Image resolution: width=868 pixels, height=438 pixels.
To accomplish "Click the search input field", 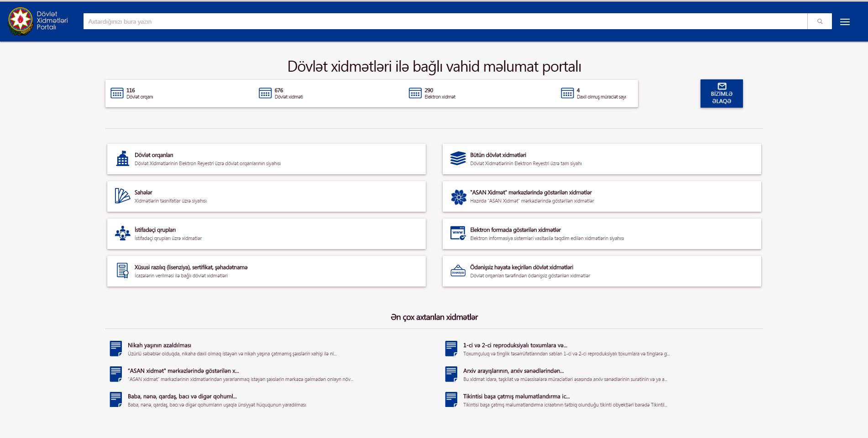I will (445, 21).
